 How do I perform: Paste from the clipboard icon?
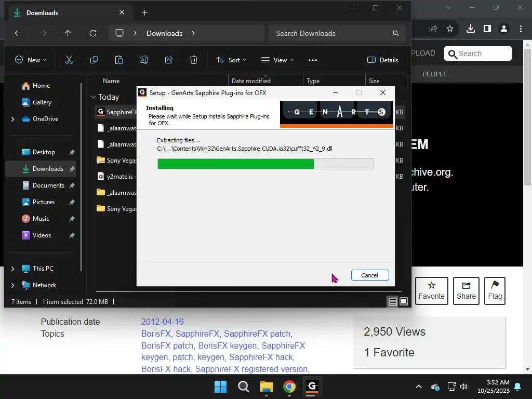coord(119,60)
